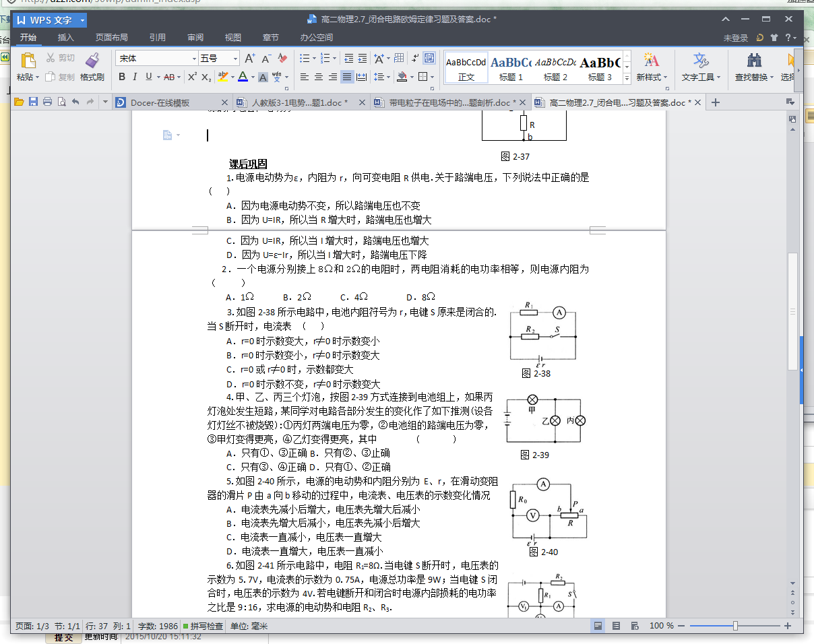
Task: Open the font size dropdown (五号)
Action: click(235, 59)
